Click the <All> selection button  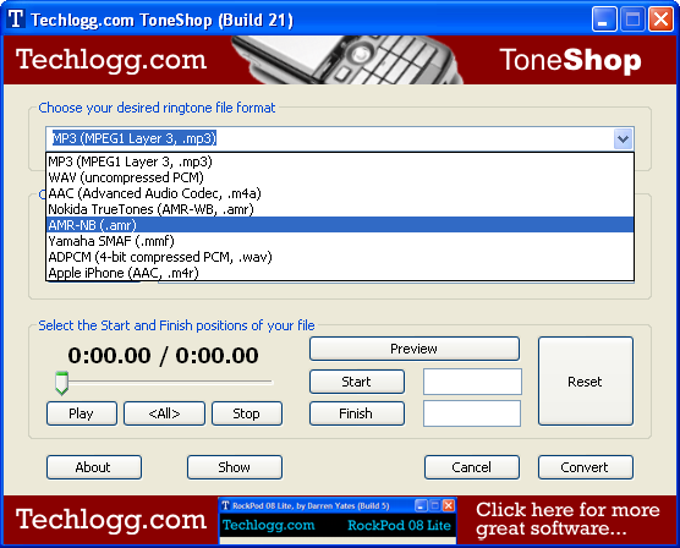(x=164, y=414)
